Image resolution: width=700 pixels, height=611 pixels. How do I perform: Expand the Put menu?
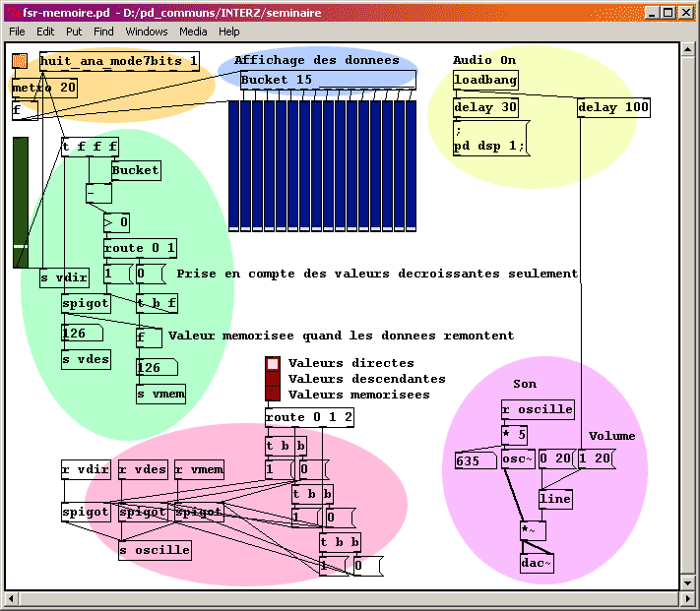(74, 31)
